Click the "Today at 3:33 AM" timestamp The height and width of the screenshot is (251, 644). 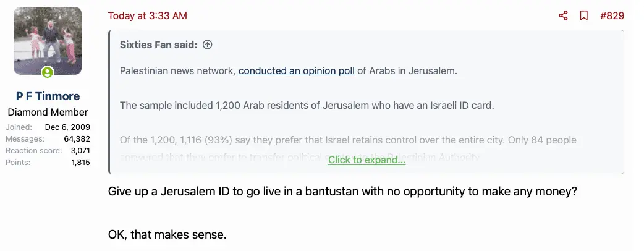(147, 15)
